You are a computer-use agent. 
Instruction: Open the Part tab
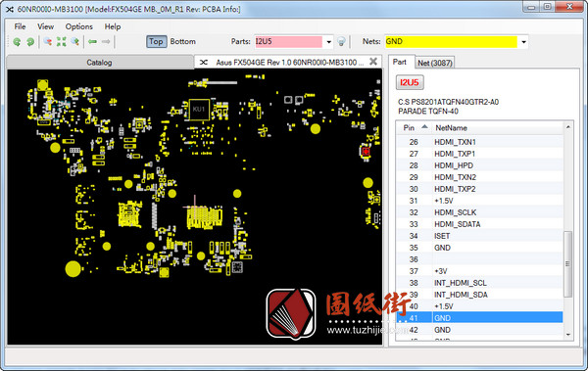(x=400, y=62)
